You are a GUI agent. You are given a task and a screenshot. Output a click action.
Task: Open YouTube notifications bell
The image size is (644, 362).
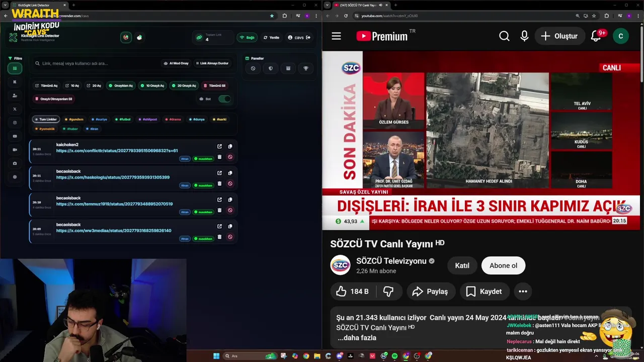(x=596, y=36)
